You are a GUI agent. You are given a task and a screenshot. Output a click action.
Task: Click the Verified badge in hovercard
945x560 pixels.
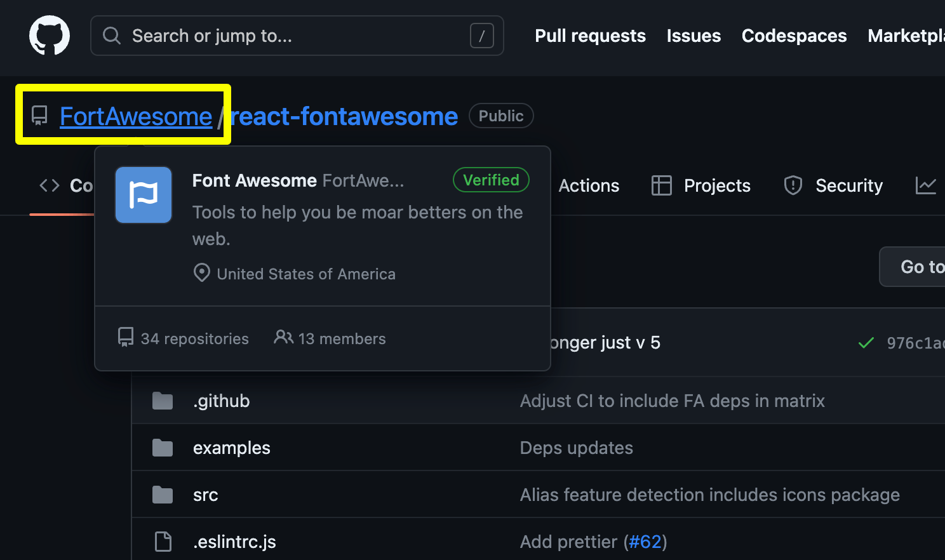click(491, 180)
